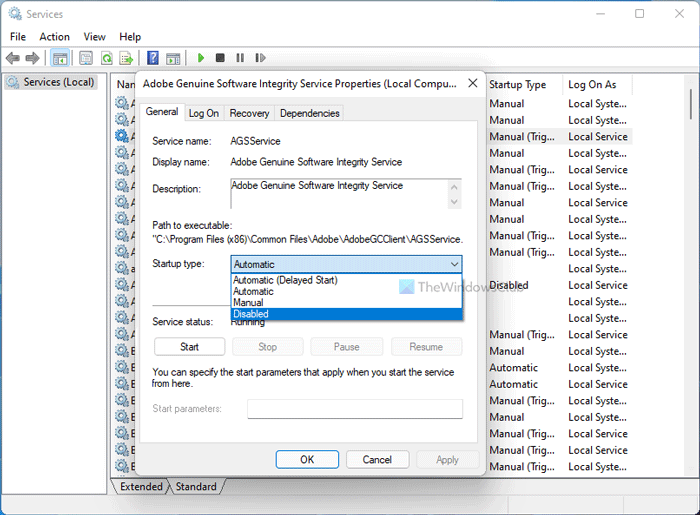Click the Restart Service toolbar icon
The height and width of the screenshot is (515, 700).
(x=260, y=58)
